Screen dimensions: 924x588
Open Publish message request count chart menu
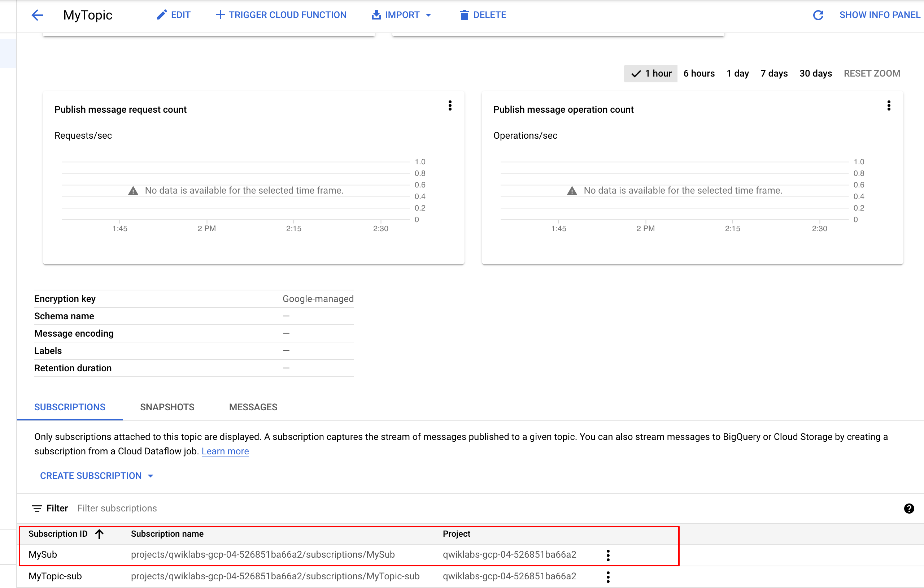(x=450, y=105)
